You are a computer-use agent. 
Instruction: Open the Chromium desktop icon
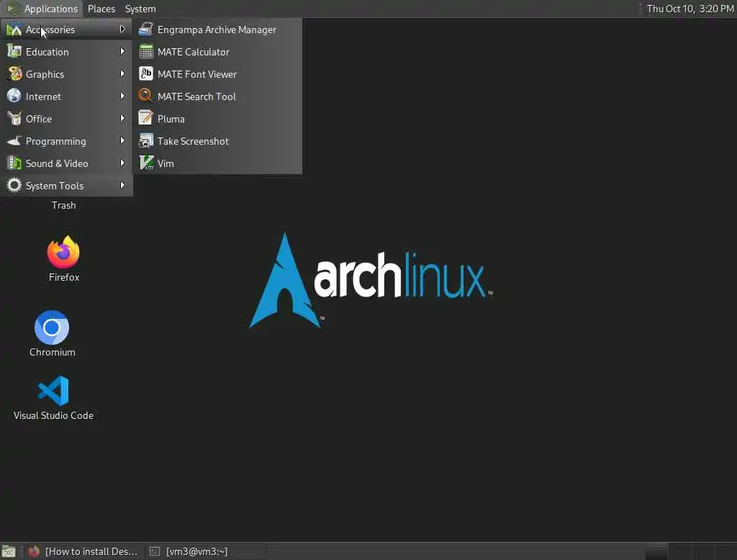click(x=52, y=327)
